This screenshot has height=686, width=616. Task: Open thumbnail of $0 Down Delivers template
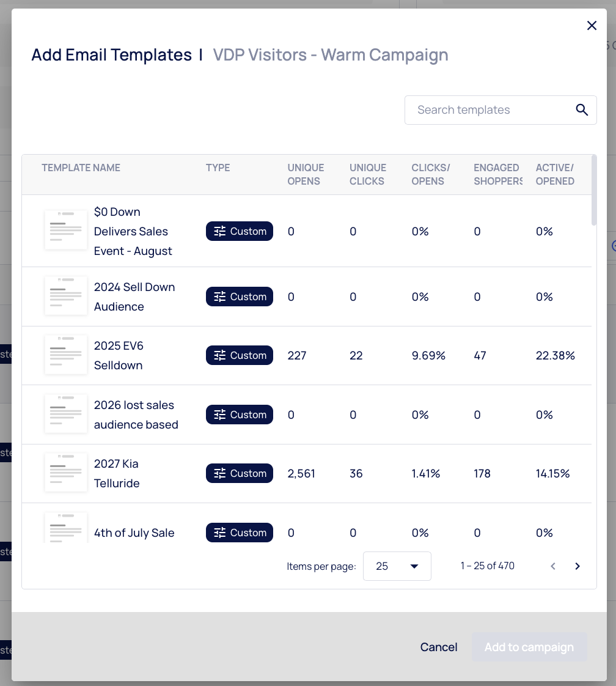tap(66, 231)
